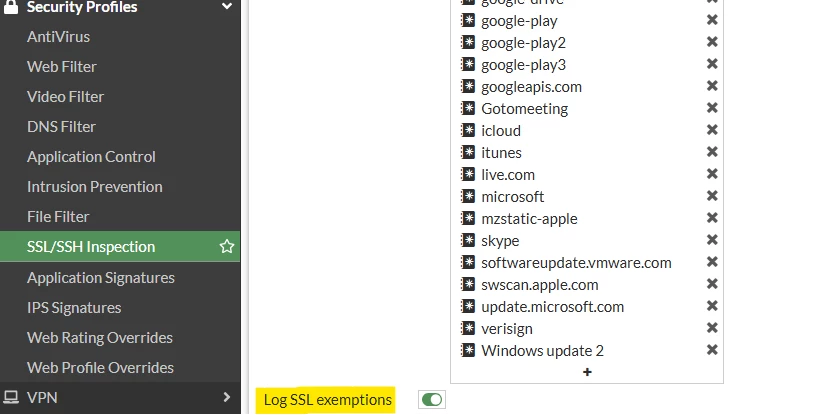Image resolution: width=834 pixels, height=415 pixels.
Task: Click the microsoft address icon
Action: click(x=468, y=196)
